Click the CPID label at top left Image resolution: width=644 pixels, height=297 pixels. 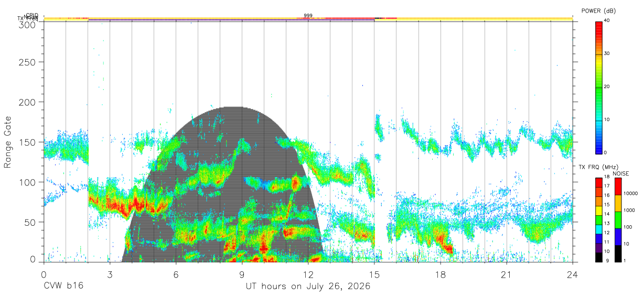[x=31, y=15]
